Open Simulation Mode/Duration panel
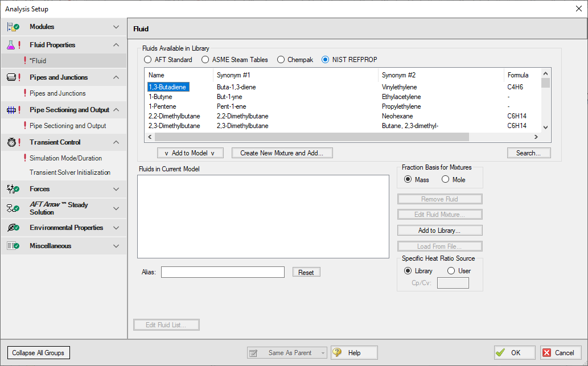 [65, 158]
